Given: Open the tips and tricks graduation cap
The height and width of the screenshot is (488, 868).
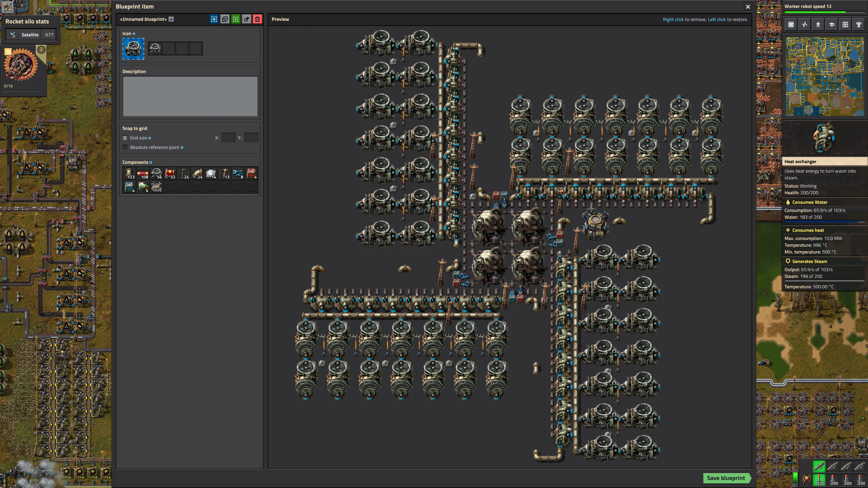Looking at the screenshot, I should (x=832, y=25).
